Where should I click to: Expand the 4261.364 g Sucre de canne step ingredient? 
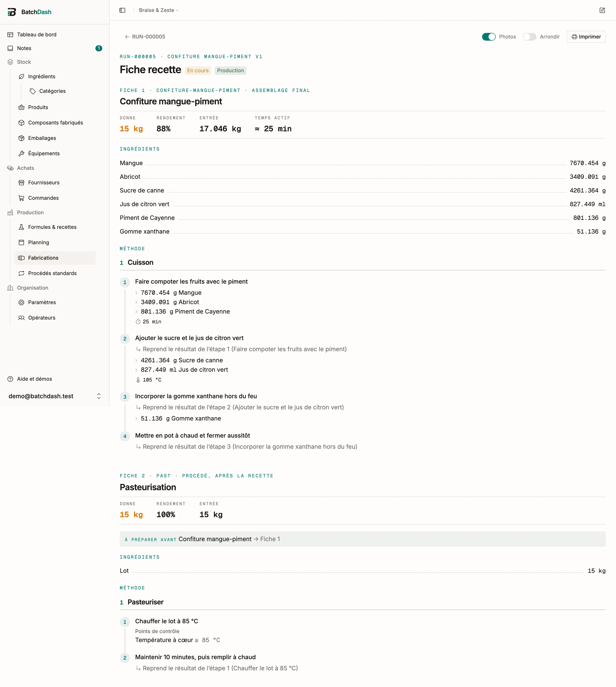tap(136, 360)
